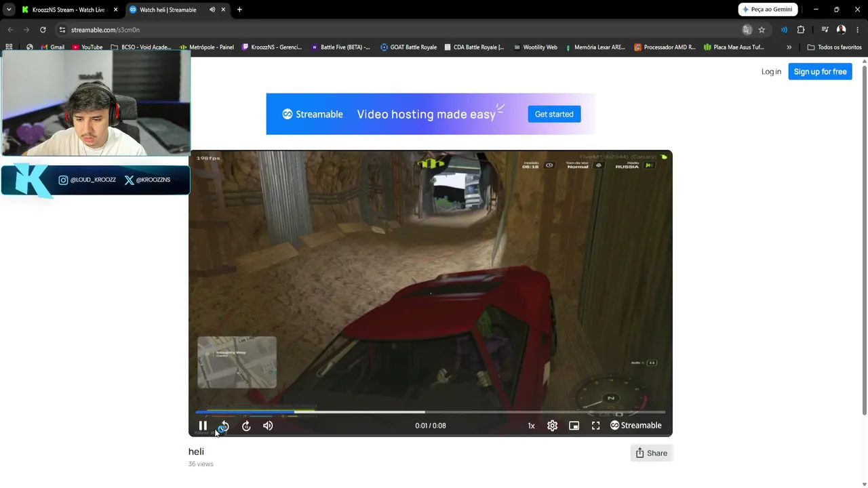Viewport: 868px width, 488px height.
Task: Select the Watch heli Streamable tab
Action: (x=168, y=9)
